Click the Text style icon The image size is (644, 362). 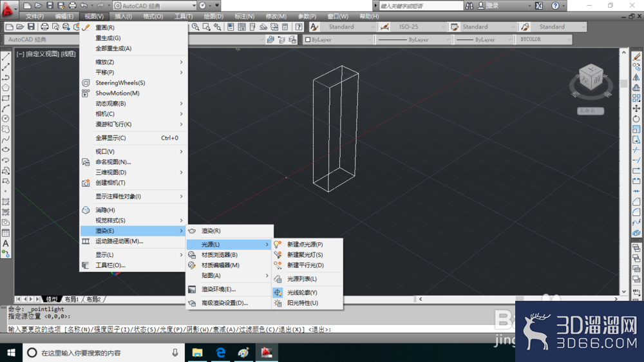[x=314, y=27]
